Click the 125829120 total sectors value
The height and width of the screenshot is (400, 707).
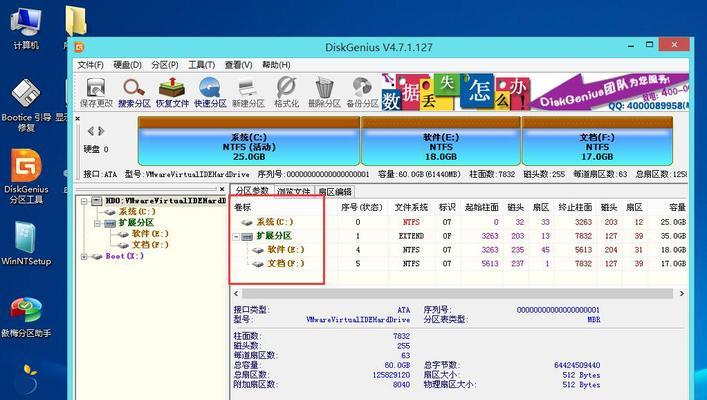tap(391, 375)
